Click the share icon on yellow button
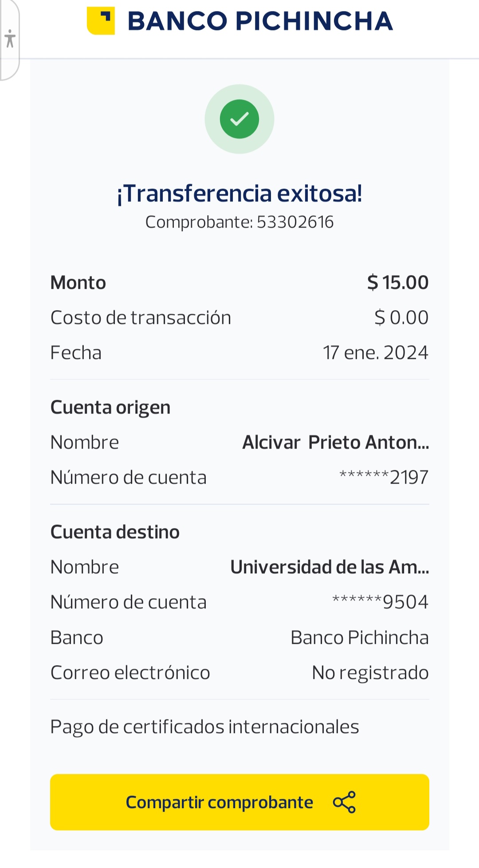This screenshot has height=868, width=479. click(x=344, y=802)
